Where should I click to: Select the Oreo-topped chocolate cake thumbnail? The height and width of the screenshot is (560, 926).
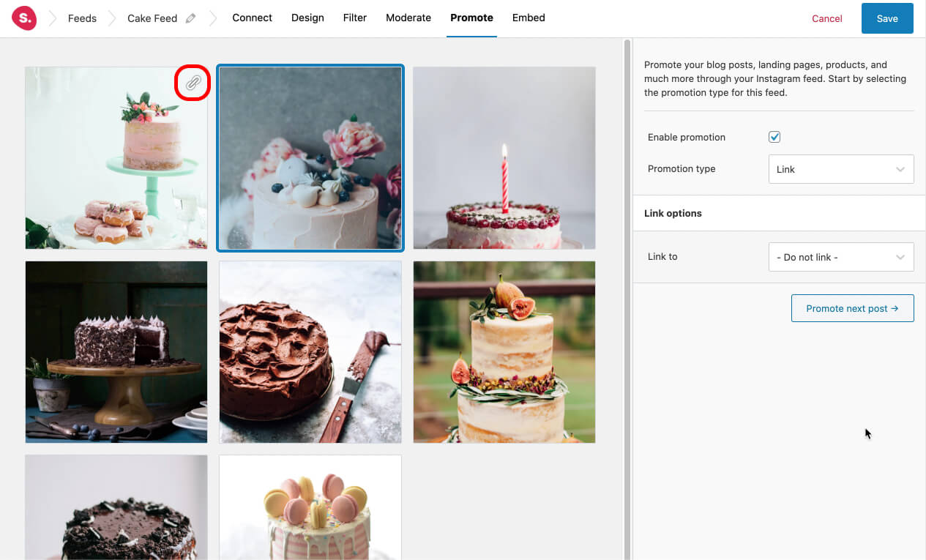(116, 507)
